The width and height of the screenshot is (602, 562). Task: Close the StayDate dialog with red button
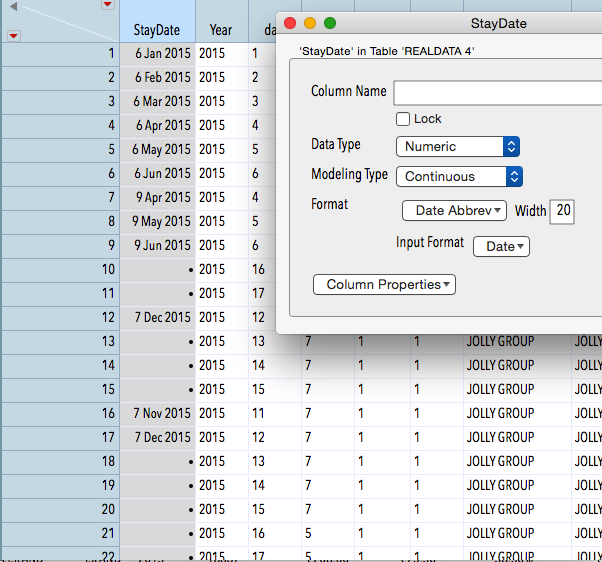pos(290,23)
